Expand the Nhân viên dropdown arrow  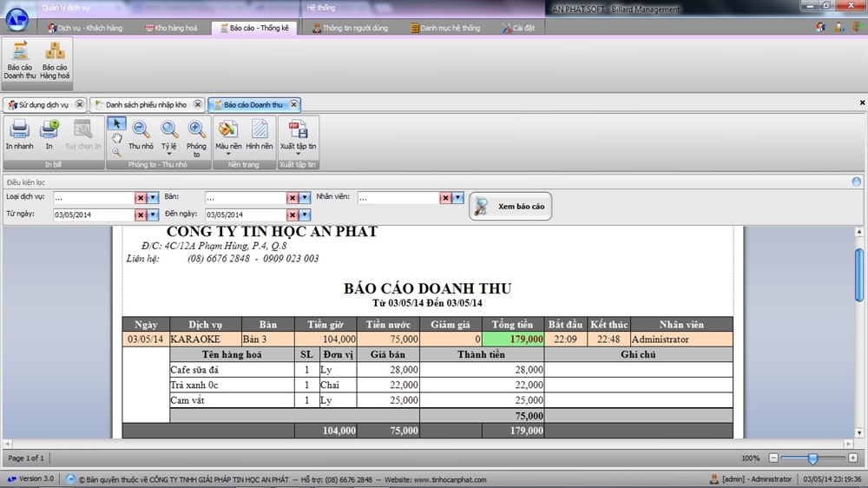point(457,198)
